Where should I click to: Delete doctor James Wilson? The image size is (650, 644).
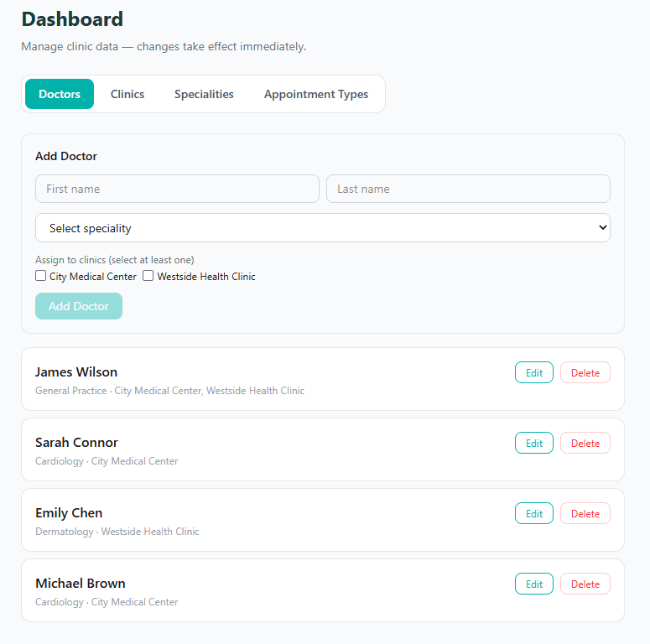[585, 372]
